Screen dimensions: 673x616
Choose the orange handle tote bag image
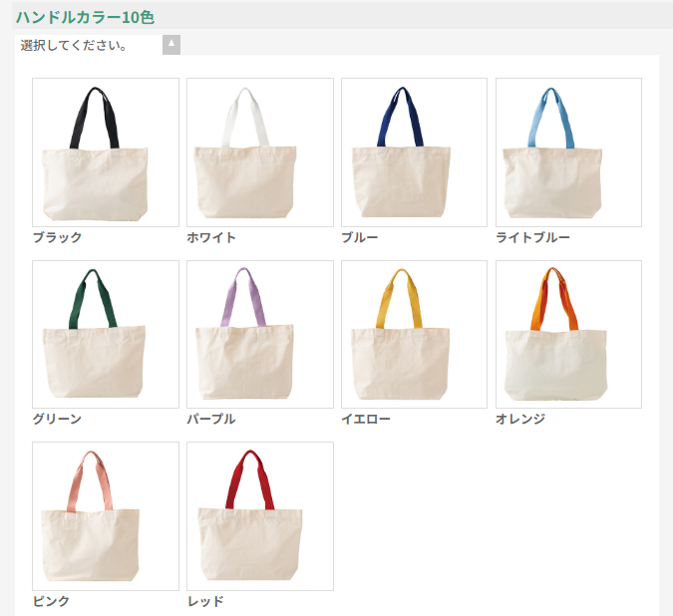pyautogui.click(x=568, y=334)
